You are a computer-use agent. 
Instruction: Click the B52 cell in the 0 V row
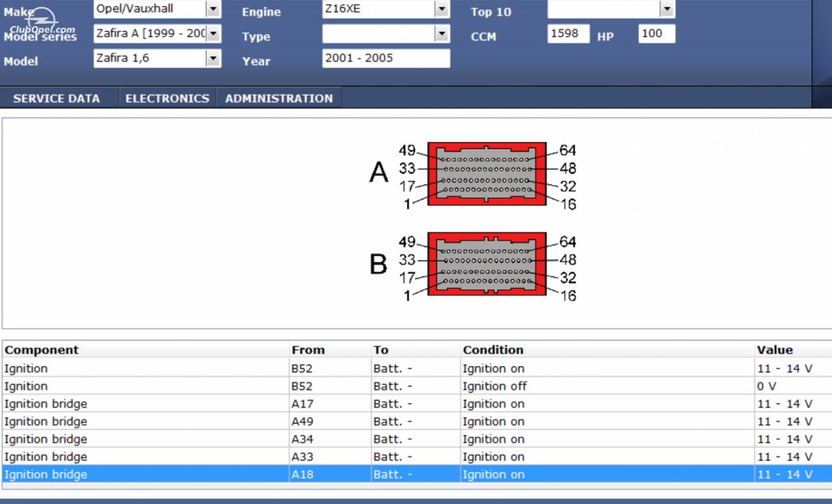coord(330,386)
